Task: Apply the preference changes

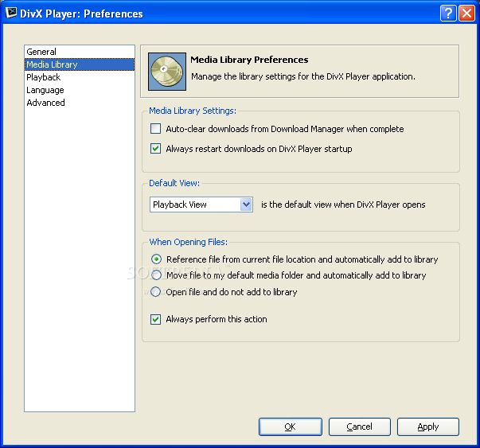Action: coord(428,427)
